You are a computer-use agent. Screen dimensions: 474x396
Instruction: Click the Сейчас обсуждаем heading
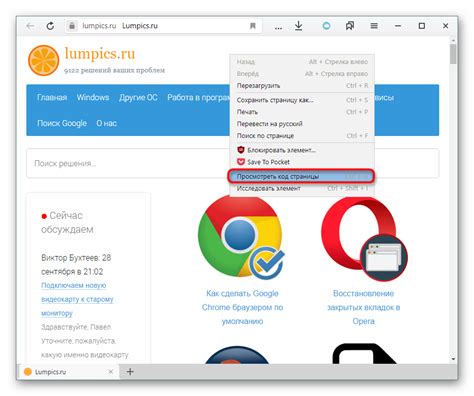67,223
